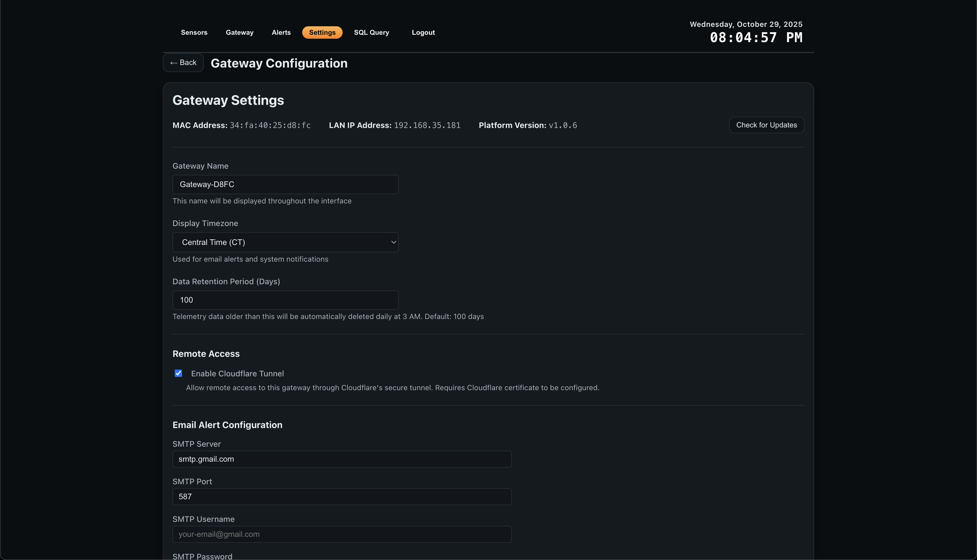Image resolution: width=977 pixels, height=560 pixels.
Task: Click the Data Retention Period field
Action: click(x=285, y=300)
